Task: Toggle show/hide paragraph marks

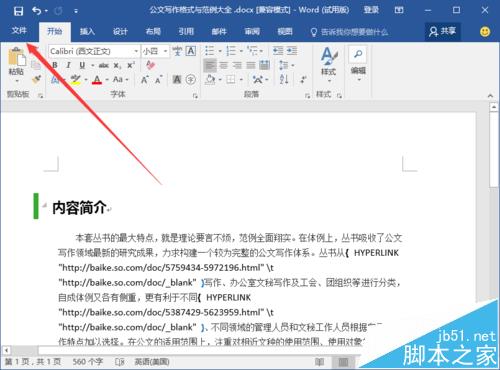Action: [x=304, y=79]
